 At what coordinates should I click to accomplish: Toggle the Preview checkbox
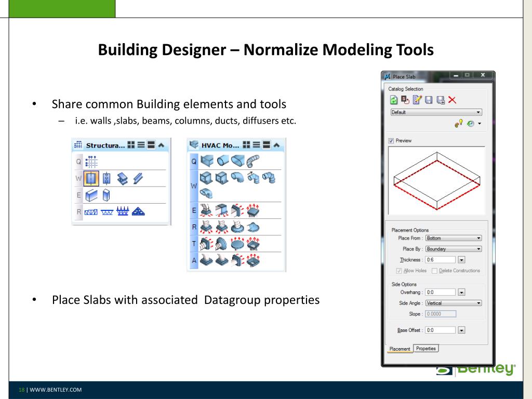point(391,141)
